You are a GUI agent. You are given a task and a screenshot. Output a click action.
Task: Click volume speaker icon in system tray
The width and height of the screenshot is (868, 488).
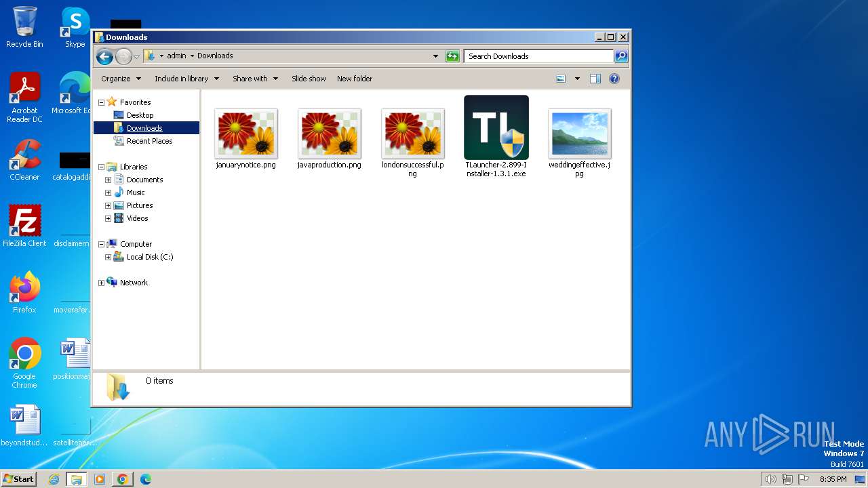[770, 479]
